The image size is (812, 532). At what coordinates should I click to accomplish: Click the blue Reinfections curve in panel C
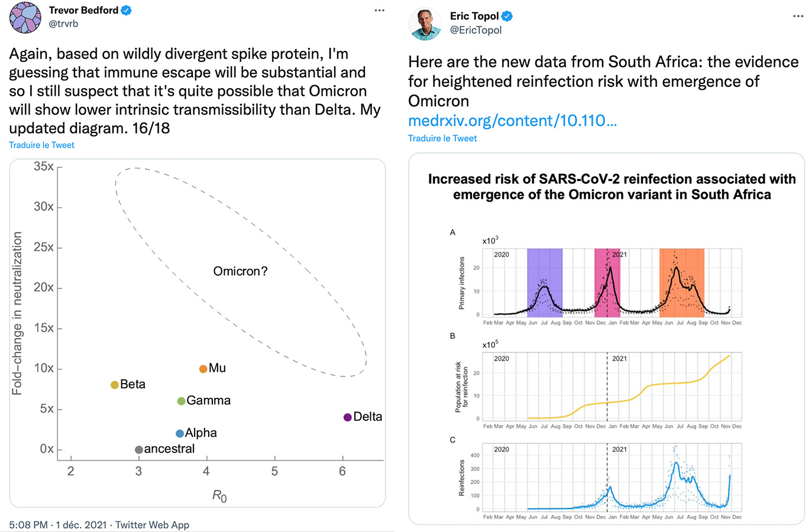point(676,467)
